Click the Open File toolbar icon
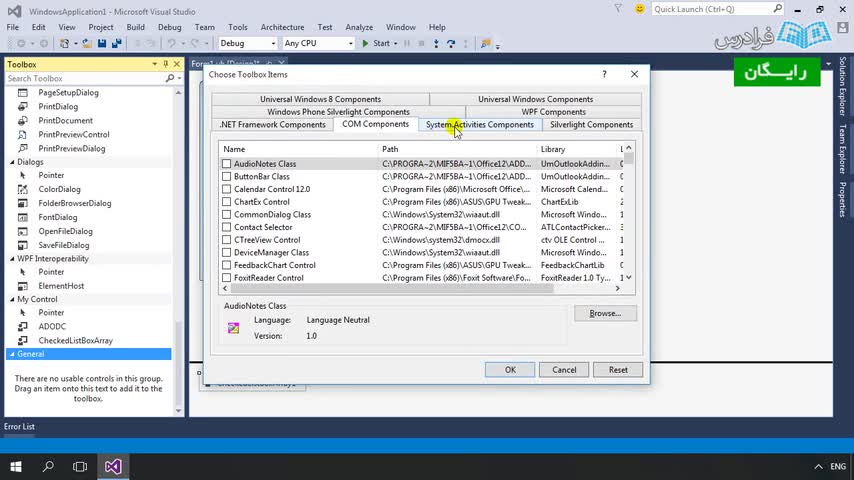 pyautogui.click(x=87, y=43)
